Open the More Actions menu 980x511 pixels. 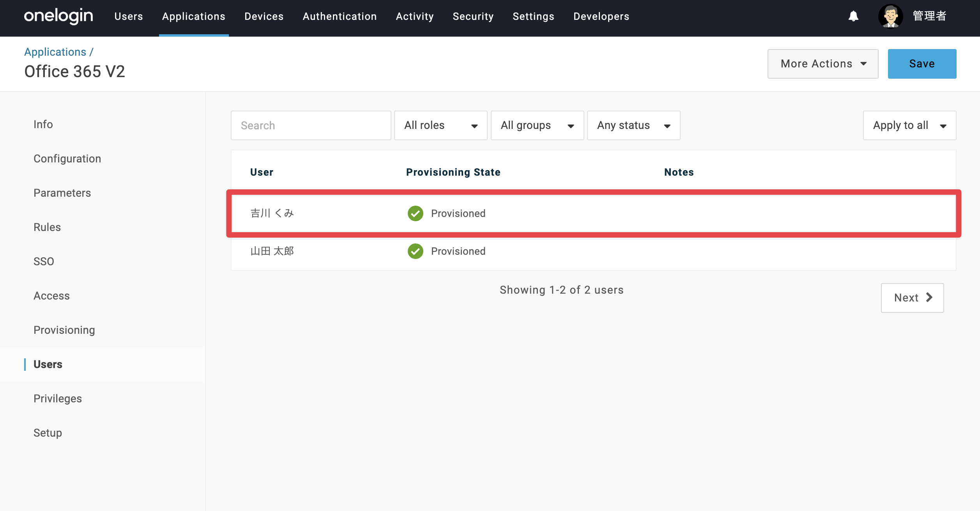[823, 64]
